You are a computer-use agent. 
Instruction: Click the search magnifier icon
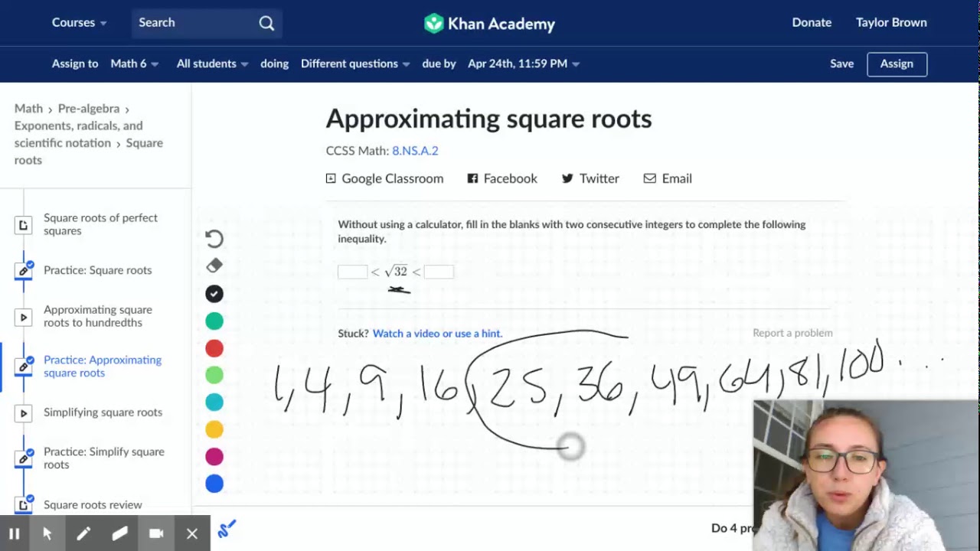click(x=266, y=23)
